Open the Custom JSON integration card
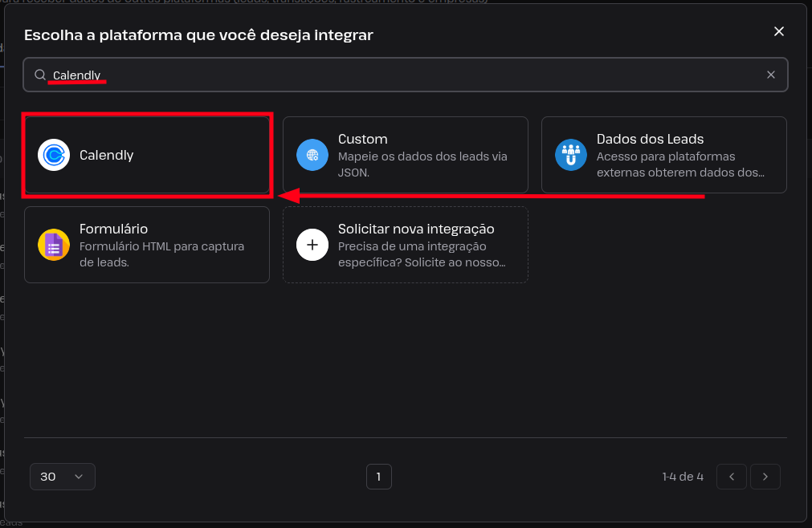Viewport: 812px width, 528px height. click(406, 155)
